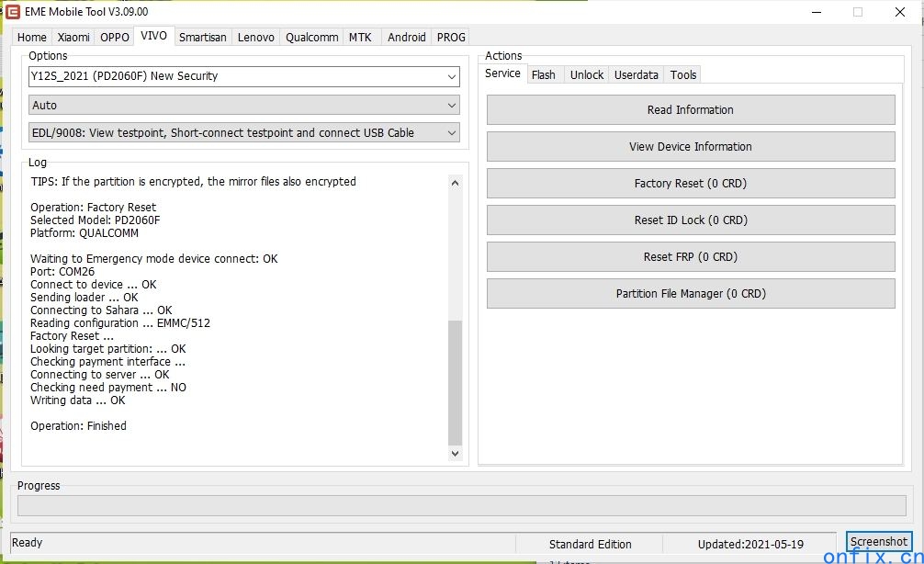Screen dimensions: 924x564
Task: Click View Device Information button
Action: (x=690, y=147)
